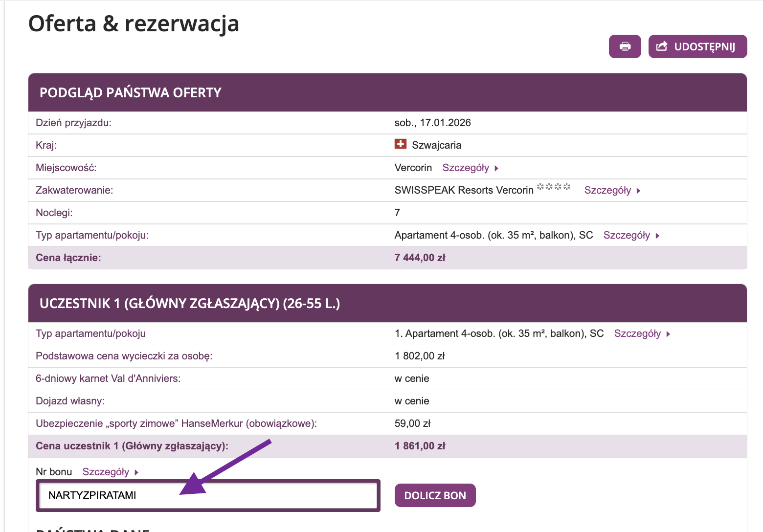
Task: Click the share arrow icon on UDOSTĘPNIJ
Action: 662,46
